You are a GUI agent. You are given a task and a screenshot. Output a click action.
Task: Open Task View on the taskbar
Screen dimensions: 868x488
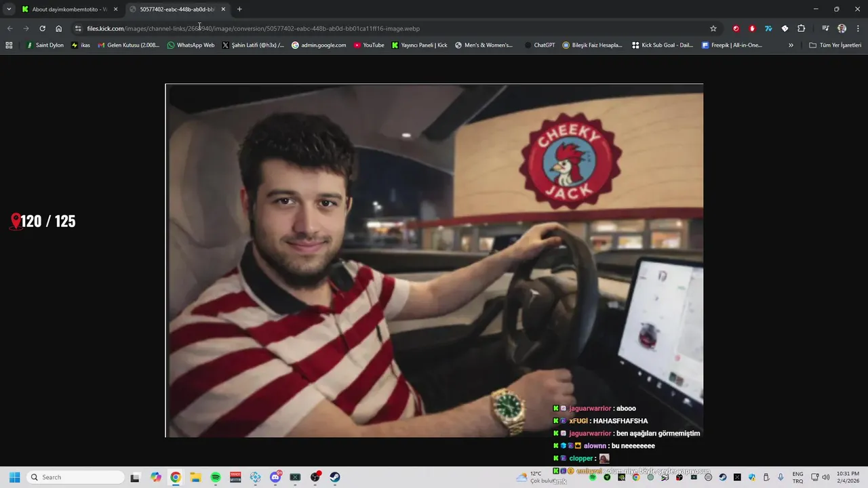coord(135,477)
